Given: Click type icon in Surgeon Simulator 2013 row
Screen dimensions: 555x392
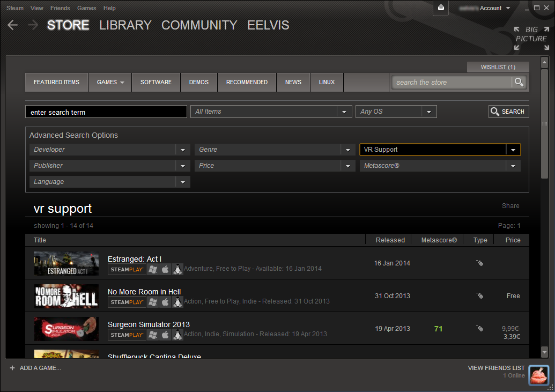Looking at the screenshot, I should 479,328.
